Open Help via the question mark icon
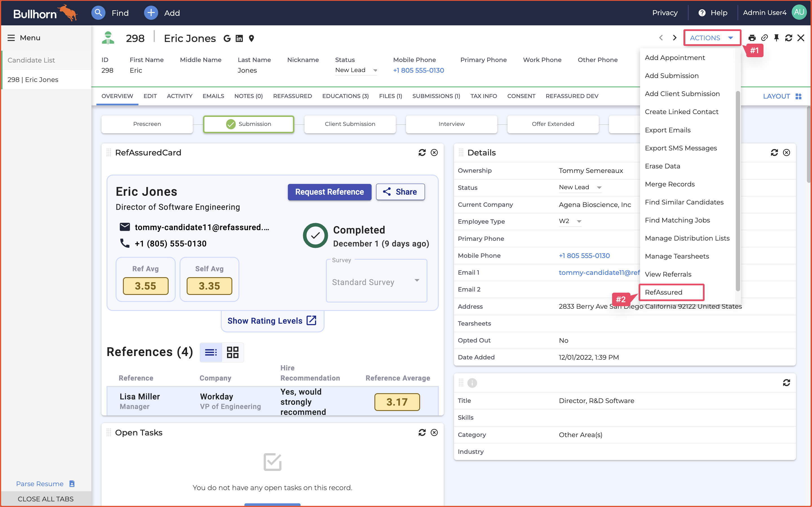 (x=702, y=13)
